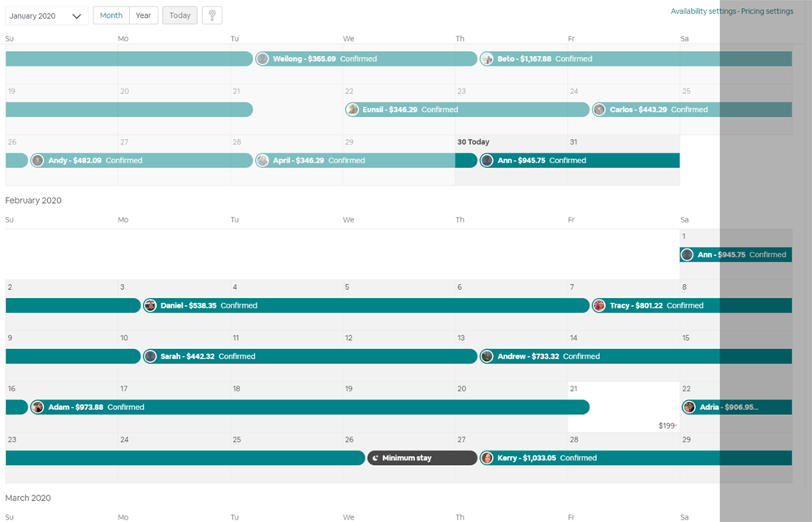Viewport: 812px width, 522px height.
Task: Open Adam's $973.88 reservation bar
Action: (309, 408)
